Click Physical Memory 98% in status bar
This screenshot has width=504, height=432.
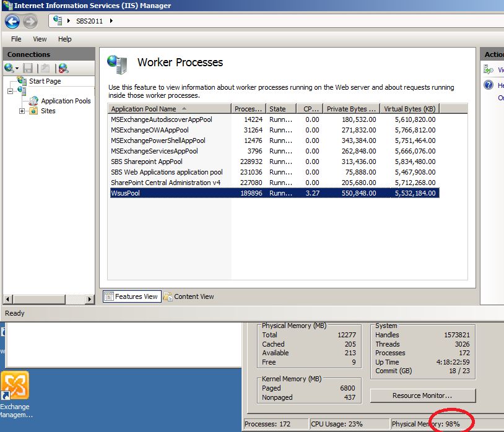[x=425, y=424]
